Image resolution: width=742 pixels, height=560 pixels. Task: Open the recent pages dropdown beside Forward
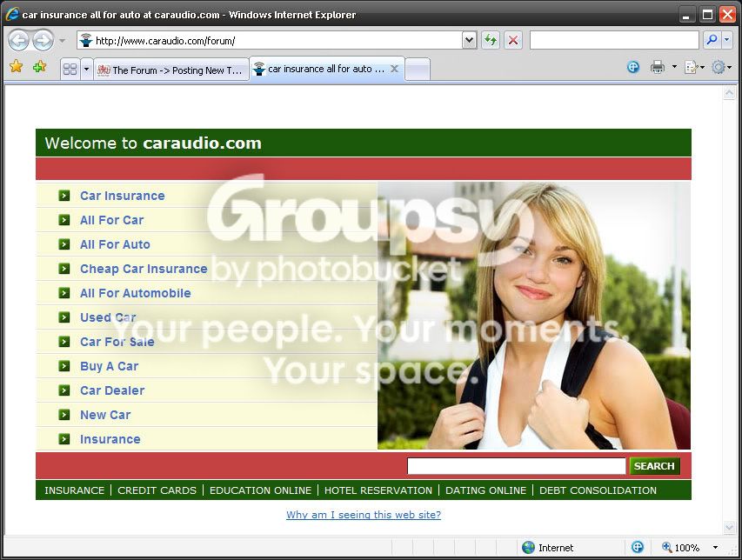click(x=62, y=41)
